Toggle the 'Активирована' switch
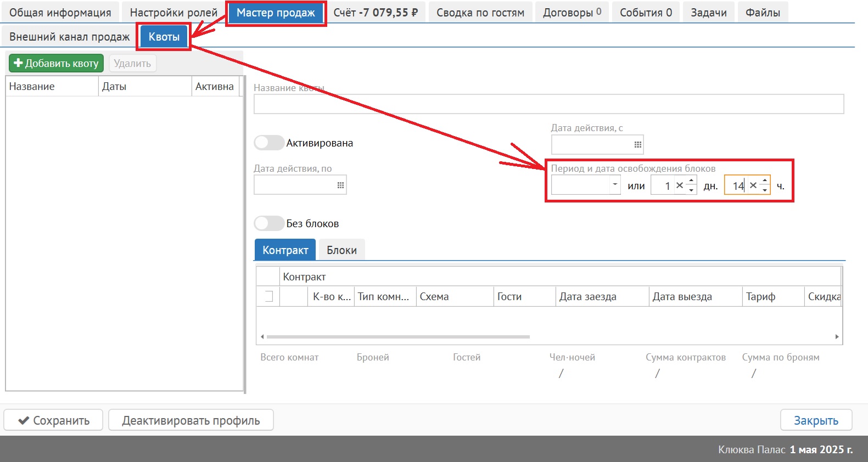Screen dimensions: 868x462 [268, 143]
